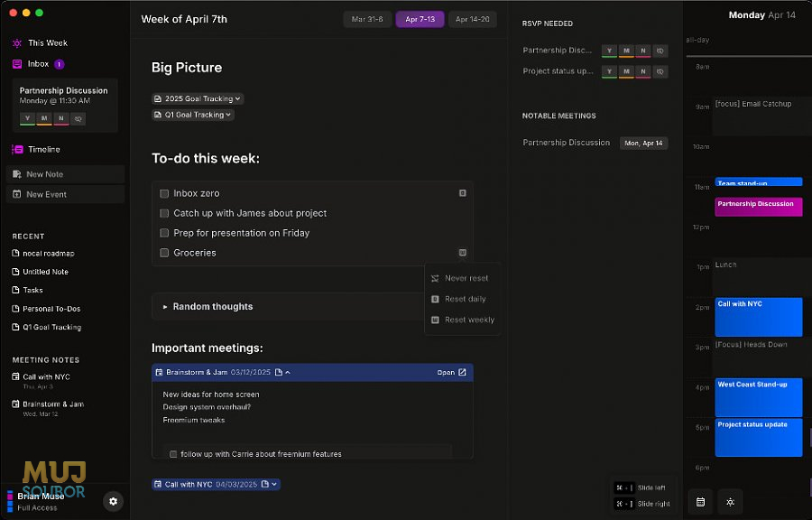RSVP Y on sidebar Partnership Discussion card
This screenshot has height=520, width=812.
pyautogui.click(x=27, y=118)
